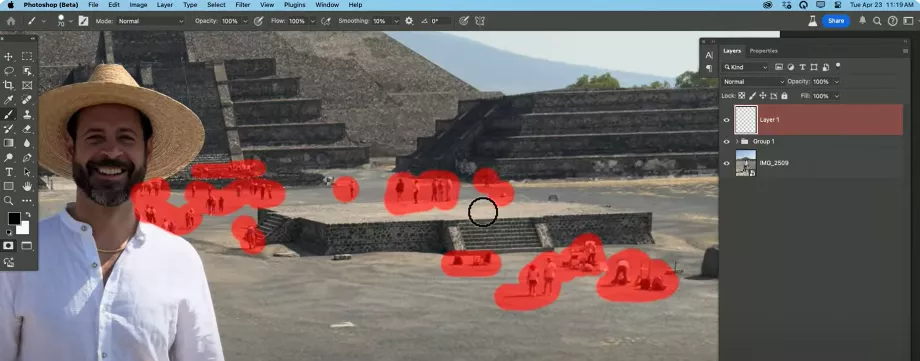Select the Frame tool

click(x=27, y=85)
